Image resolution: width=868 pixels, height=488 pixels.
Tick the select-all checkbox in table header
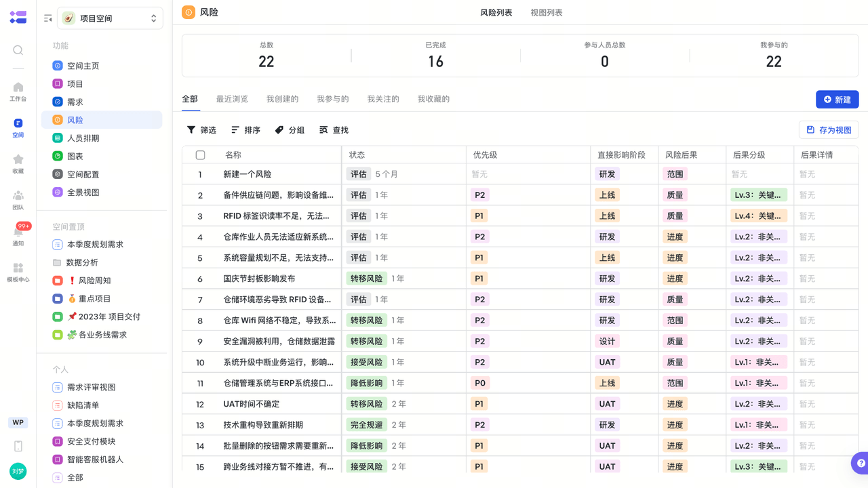pyautogui.click(x=200, y=155)
